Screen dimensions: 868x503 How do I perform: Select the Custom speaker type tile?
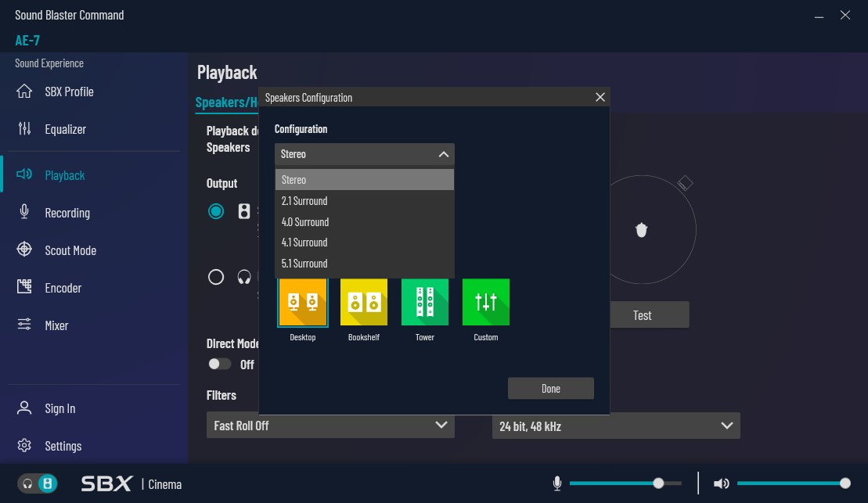(x=485, y=302)
